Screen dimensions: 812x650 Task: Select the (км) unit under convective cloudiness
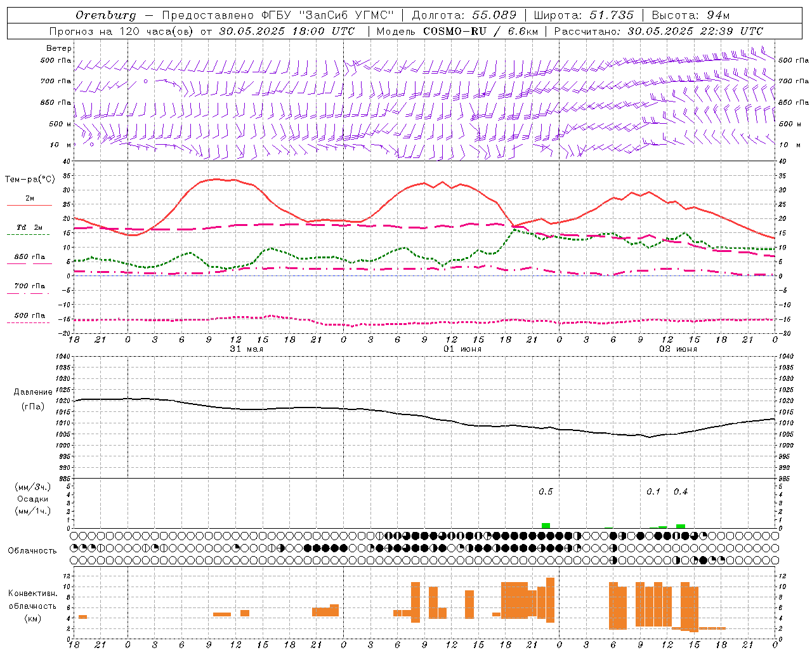tap(33, 619)
